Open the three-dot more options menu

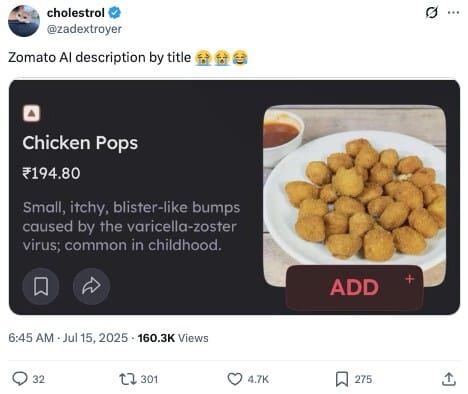[x=453, y=13]
